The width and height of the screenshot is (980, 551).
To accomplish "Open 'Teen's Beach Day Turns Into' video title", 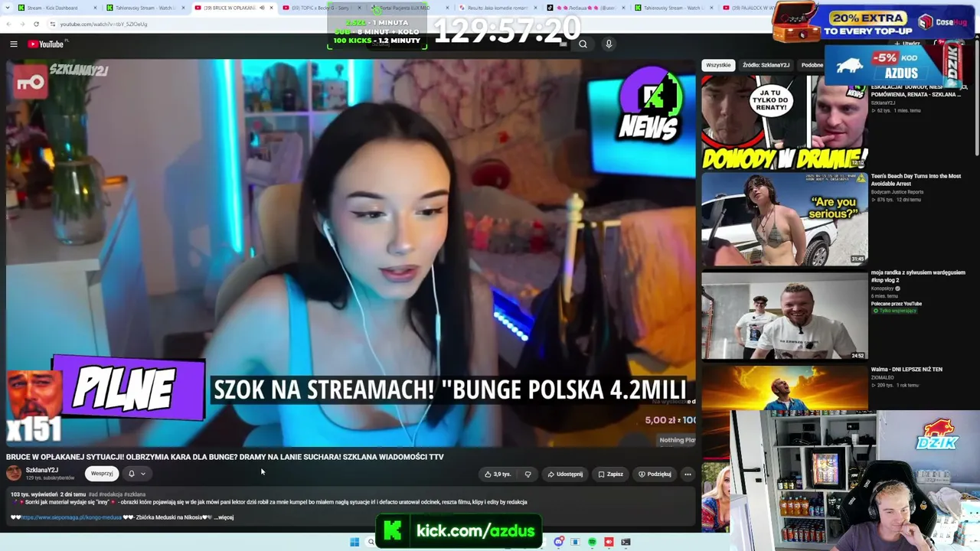I will [916, 179].
